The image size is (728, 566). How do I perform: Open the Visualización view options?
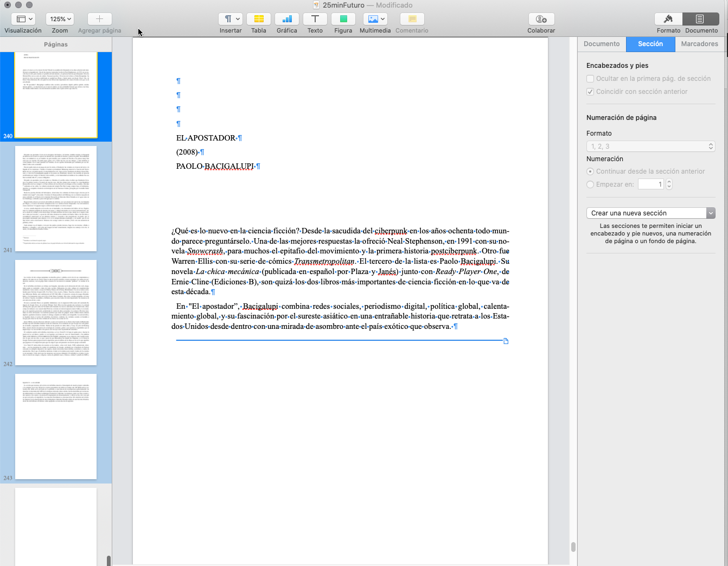[23, 19]
